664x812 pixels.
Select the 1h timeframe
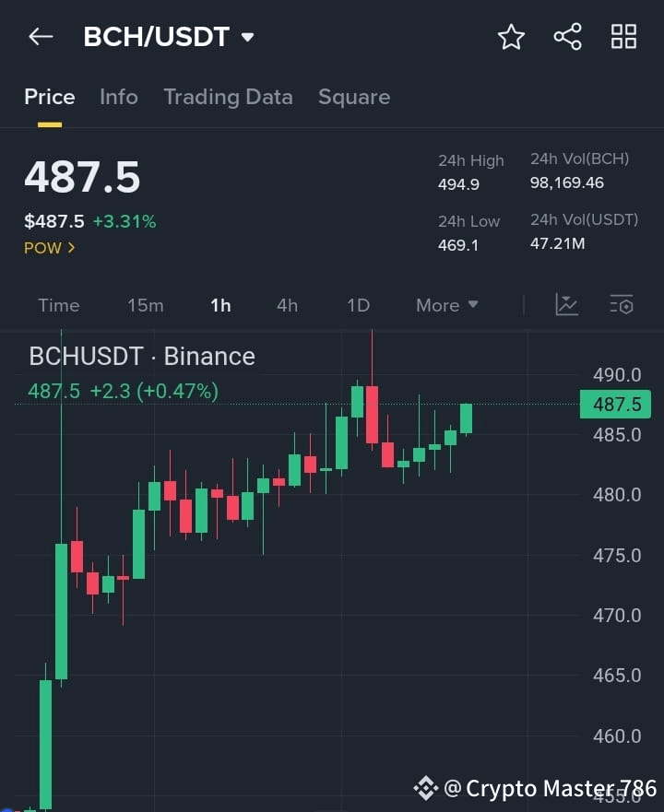220,305
